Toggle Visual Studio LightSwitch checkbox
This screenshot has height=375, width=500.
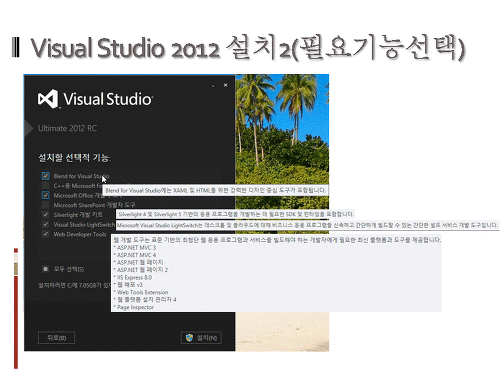coord(46,224)
